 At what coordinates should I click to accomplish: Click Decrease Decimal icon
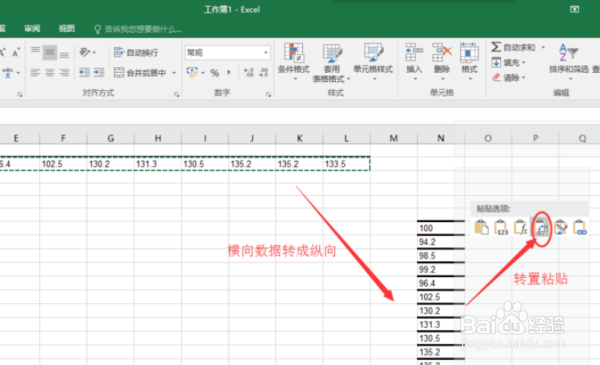[x=263, y=73]
